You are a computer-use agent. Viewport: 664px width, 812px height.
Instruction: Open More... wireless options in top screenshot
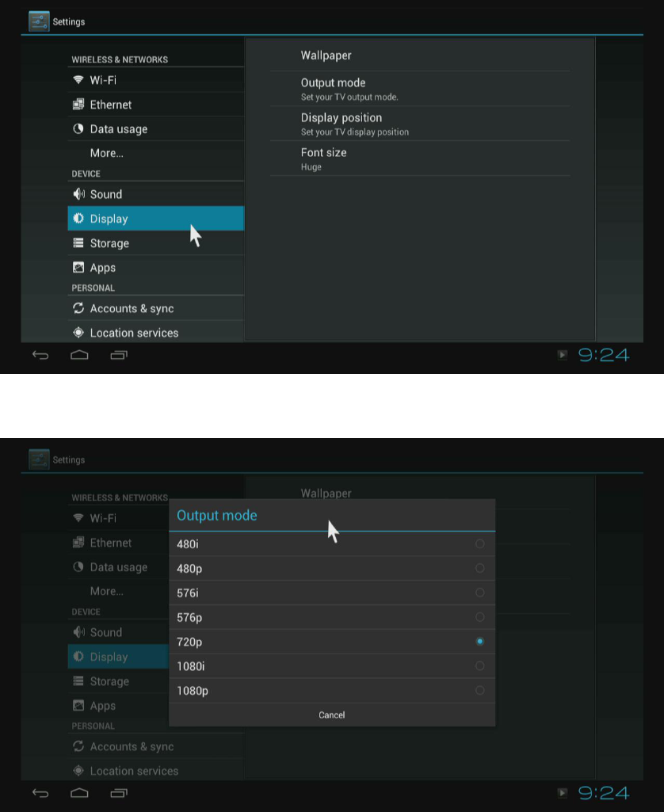(156, 153)
